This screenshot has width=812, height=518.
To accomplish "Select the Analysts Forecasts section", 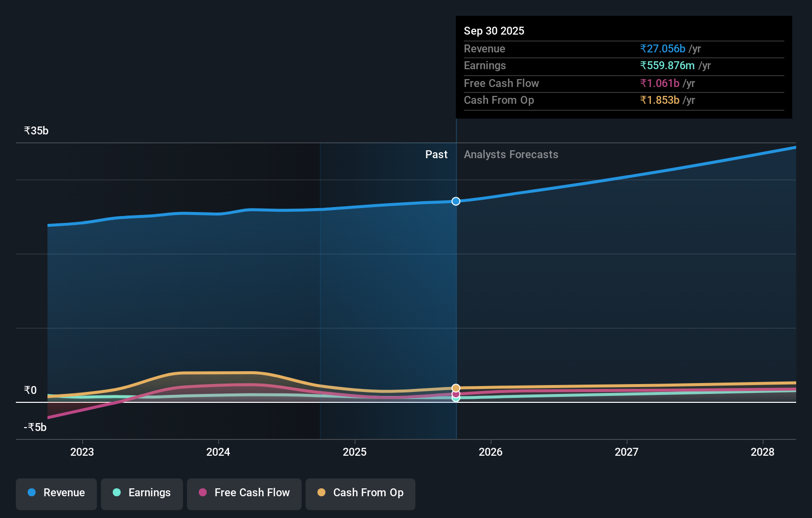I will pos(511,154).
